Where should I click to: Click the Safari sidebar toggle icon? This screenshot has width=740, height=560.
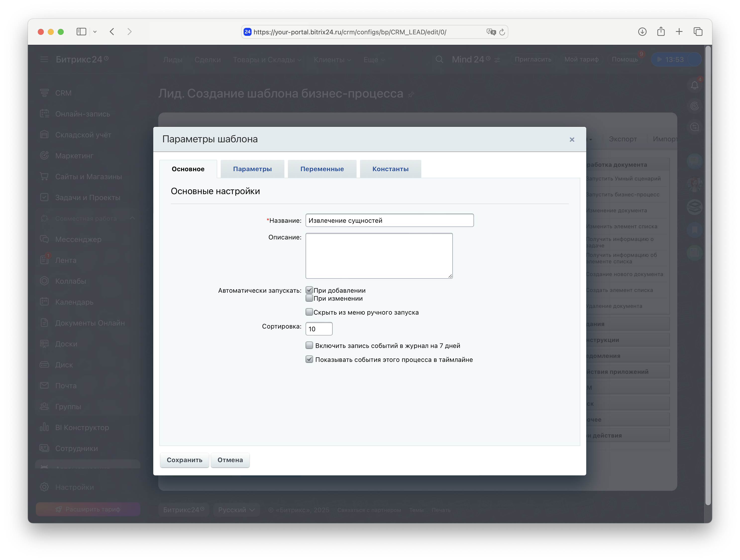81,32
